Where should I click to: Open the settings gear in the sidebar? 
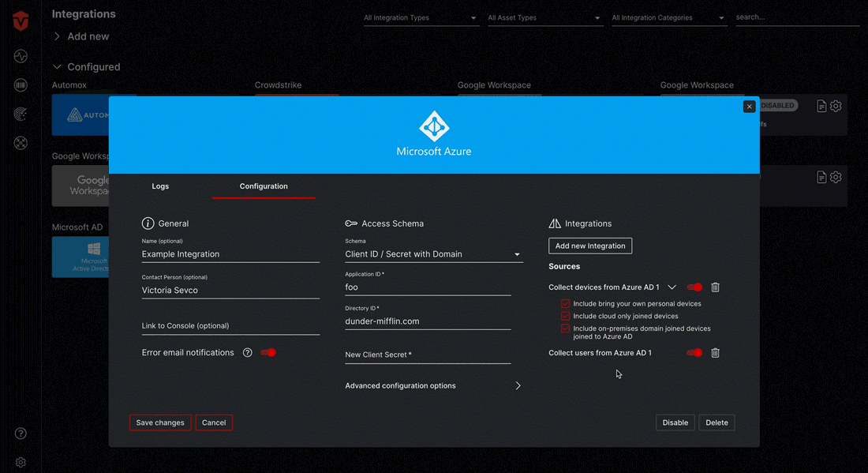21,462
